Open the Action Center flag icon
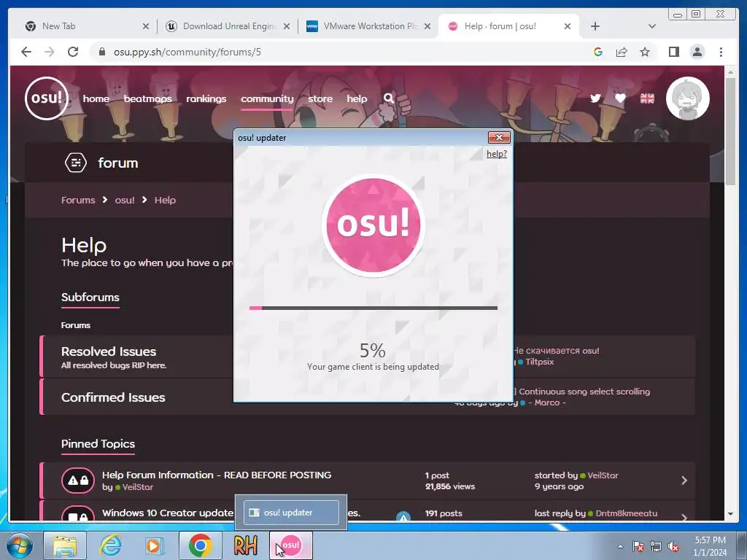The image size is (747, 560). pos(638,546)
